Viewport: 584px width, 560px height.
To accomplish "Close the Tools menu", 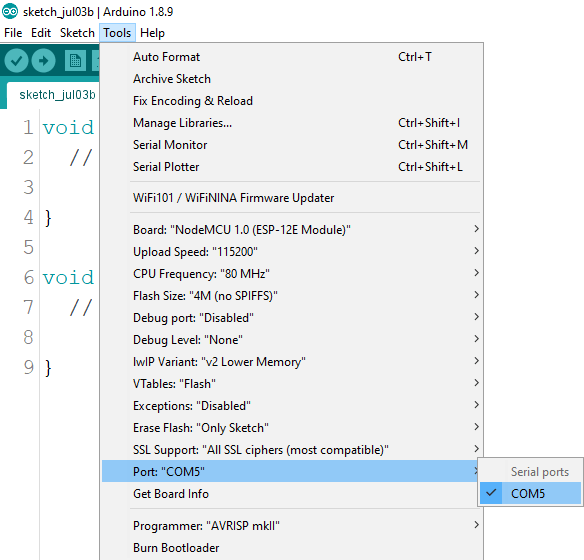I will 117,33.
